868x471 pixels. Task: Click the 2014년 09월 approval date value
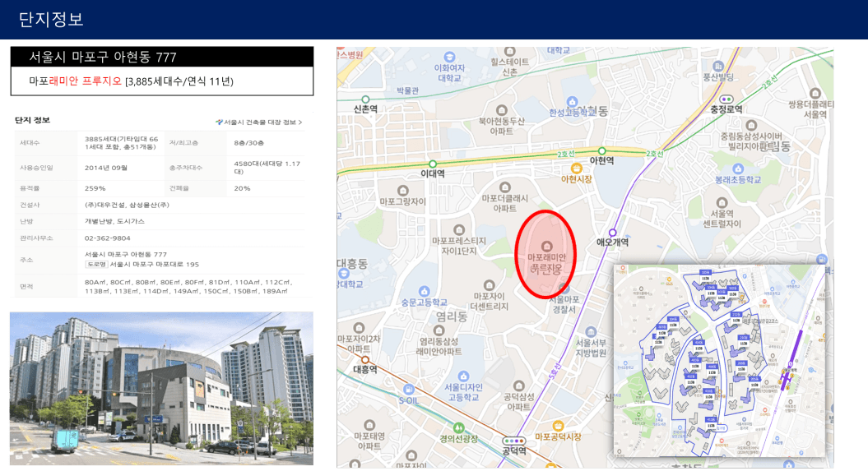[106, 168]
